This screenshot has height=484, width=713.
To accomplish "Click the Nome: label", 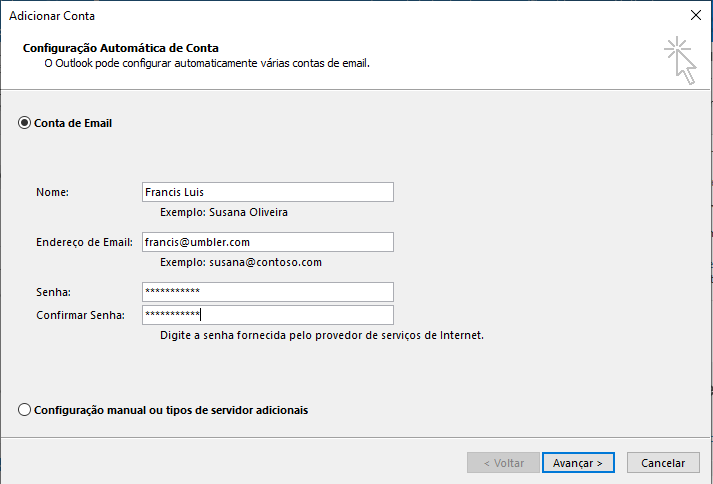I will click(53, 192).
